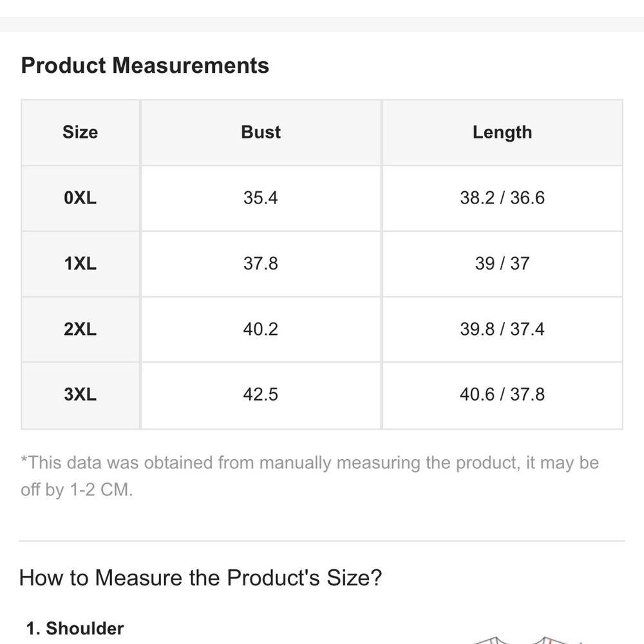Click the 38.2 / 36.6 length cell
Image resolution: width=644 pixels, height=644 pixels.
502,198
